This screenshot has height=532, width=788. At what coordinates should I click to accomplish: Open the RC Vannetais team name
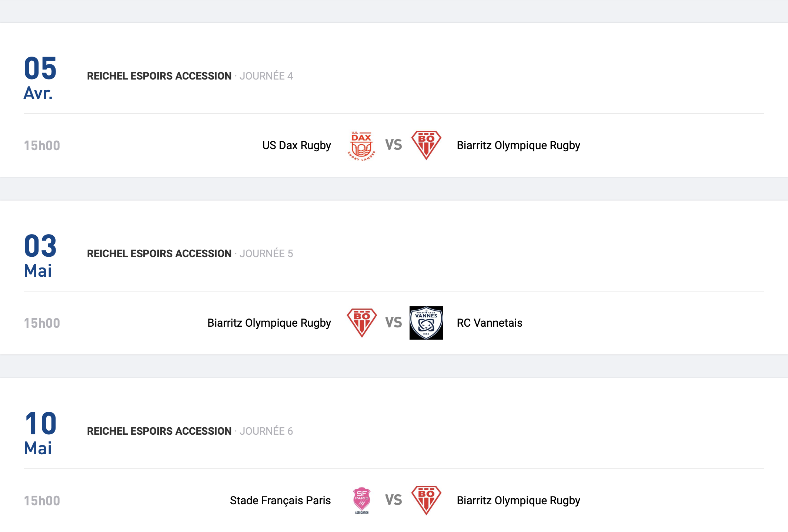coord(490,323)
